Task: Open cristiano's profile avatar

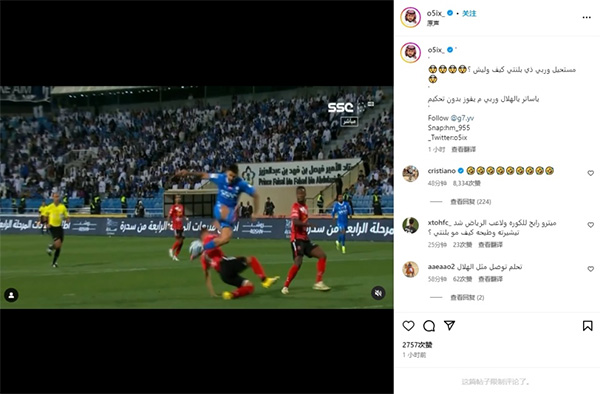Action: (x=410, y=174)
